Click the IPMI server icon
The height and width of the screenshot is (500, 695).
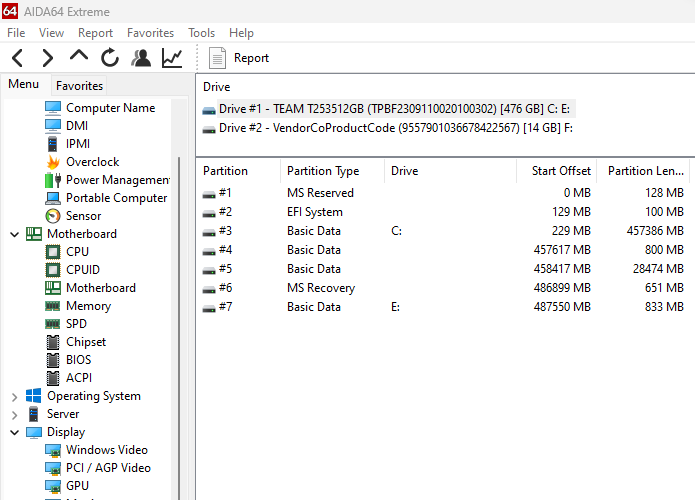click(x=53, y=144)
